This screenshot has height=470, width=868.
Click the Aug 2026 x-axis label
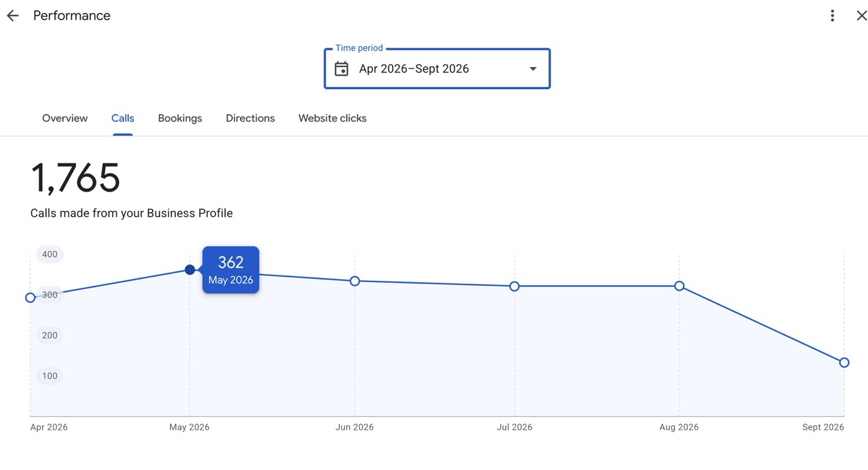pos(679,427)
